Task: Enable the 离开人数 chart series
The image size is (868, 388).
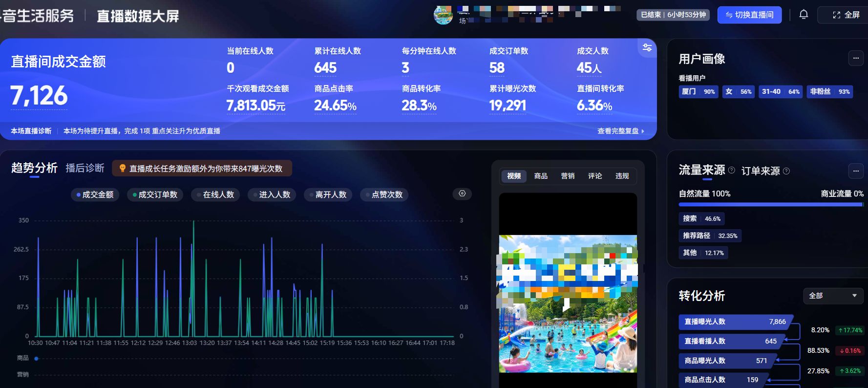Action: (x=328, y=194)
